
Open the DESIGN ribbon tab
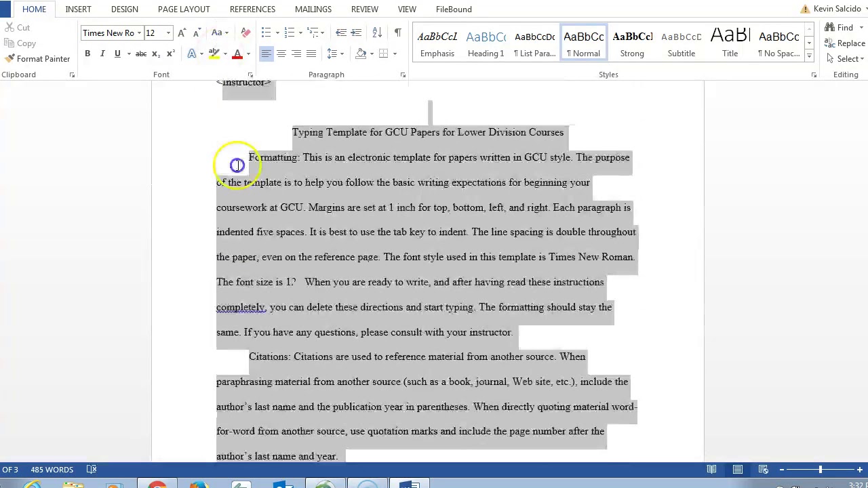pos(124,9)
